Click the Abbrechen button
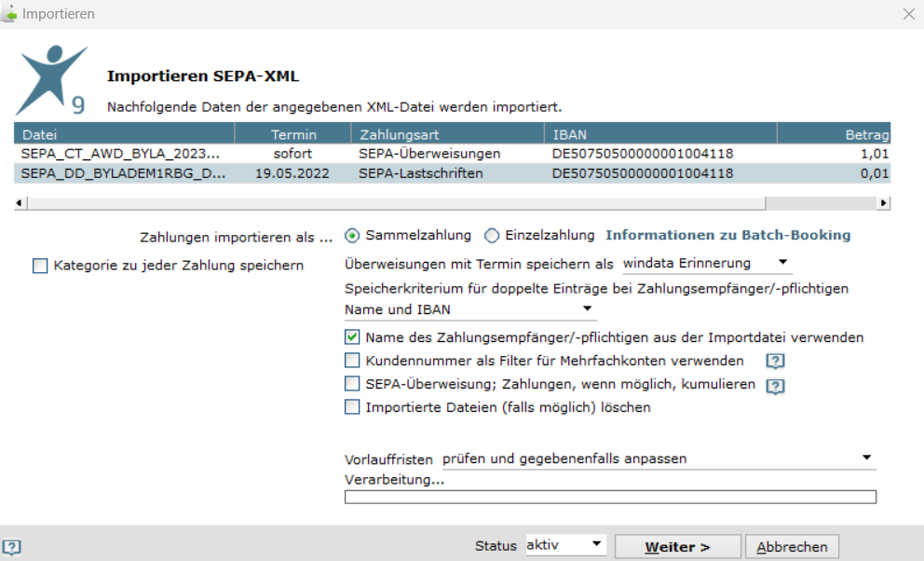The width and height of the screenshot is (924, 561). pyautogui.click(x=792, y=547)
